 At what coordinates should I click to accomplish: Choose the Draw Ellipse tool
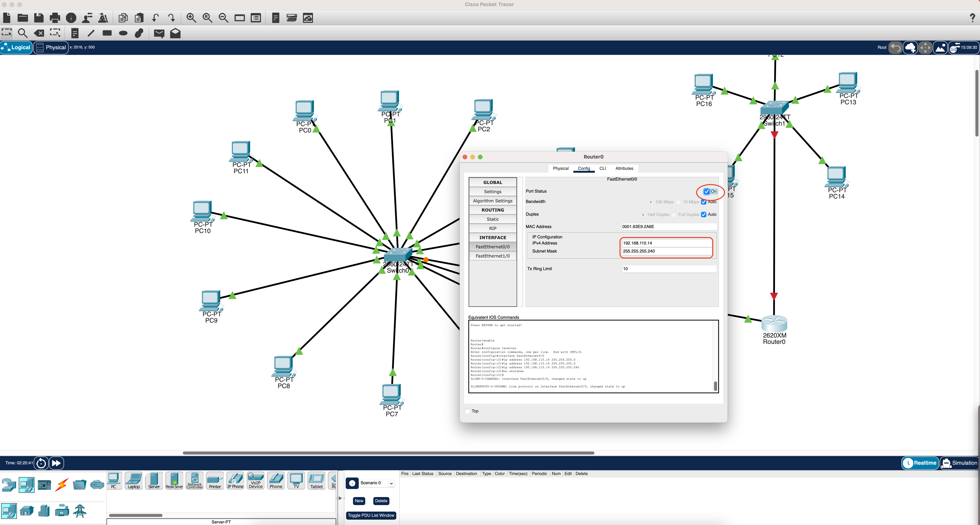(x=123, y=33)
